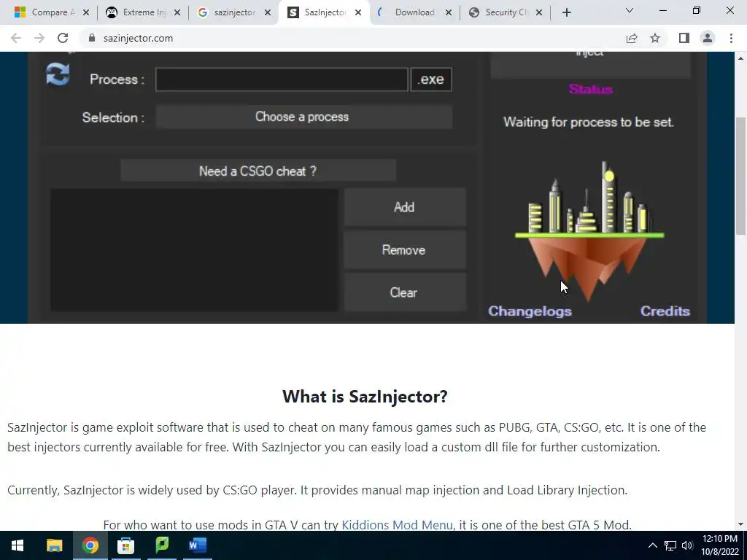Open the browser side panel
The image size is (747, 560).
pos(684,38)
